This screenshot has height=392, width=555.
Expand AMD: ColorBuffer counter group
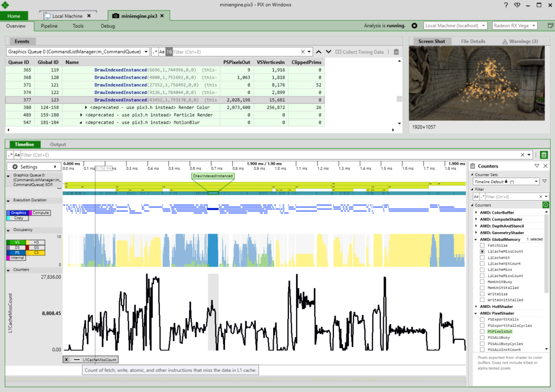(476, 213)
